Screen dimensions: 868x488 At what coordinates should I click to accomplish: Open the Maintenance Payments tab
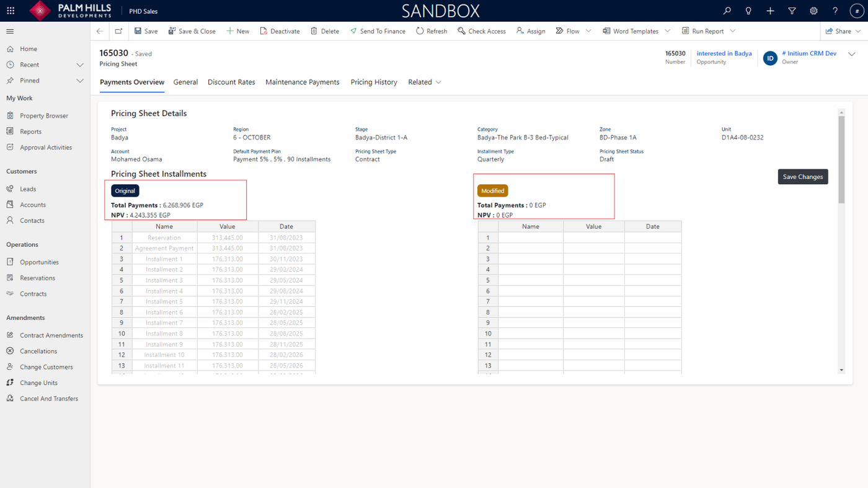303,82
